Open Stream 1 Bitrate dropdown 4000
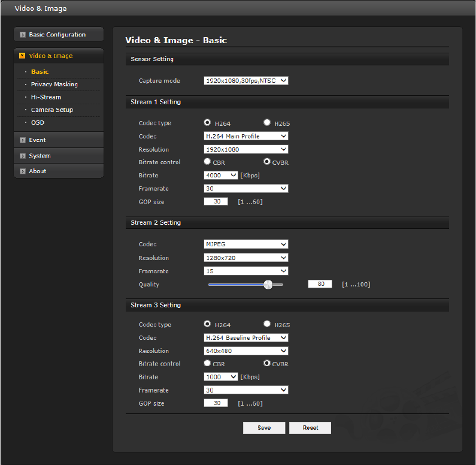The image size is (476, 465). (221, 175)
